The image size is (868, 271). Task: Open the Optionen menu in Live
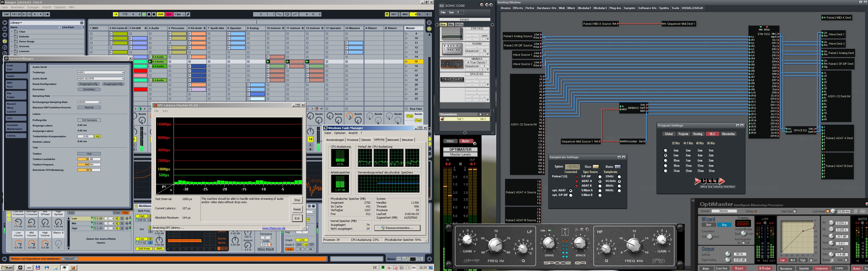pos(60,7)
